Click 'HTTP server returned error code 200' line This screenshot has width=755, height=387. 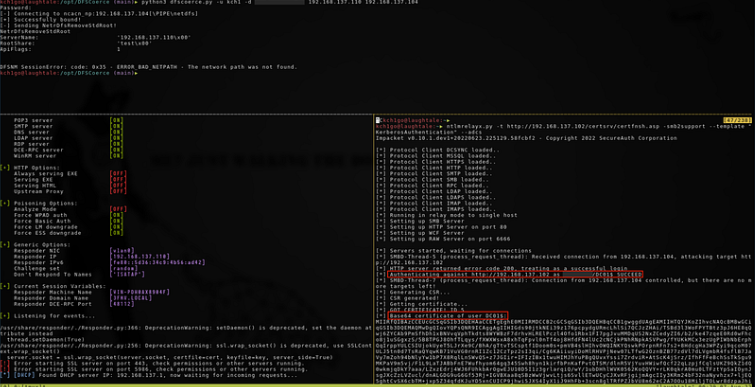click(502, 268)
